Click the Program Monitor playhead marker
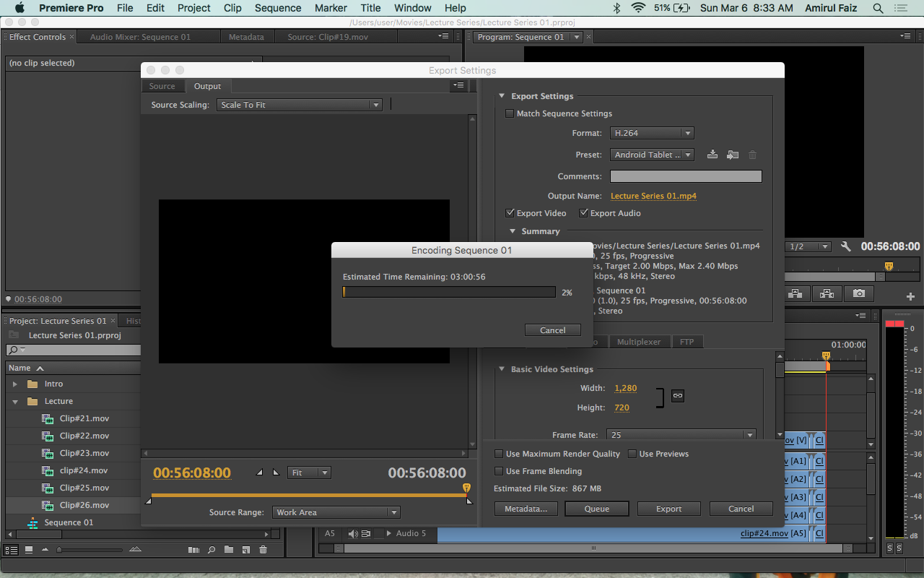Viewport: 924px width, 578px height. tap(889, 267)
